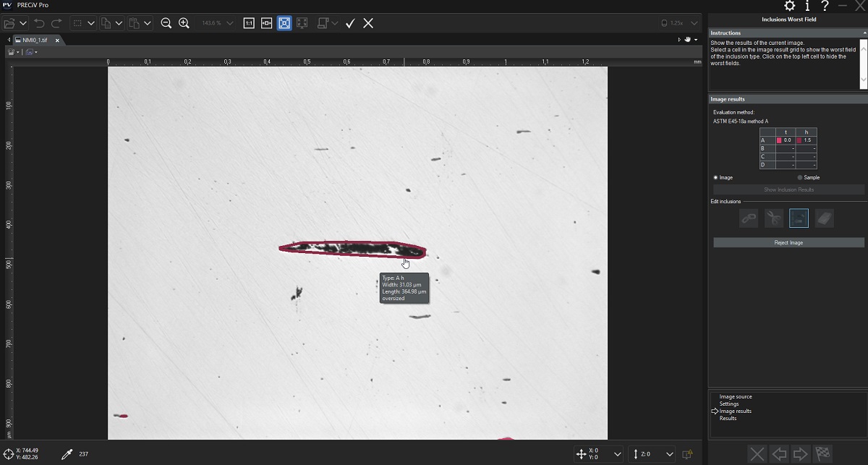This screenshot has height=465, width=868.
Task: Set image zoom to 1:1
Action: tap(249, 23)
